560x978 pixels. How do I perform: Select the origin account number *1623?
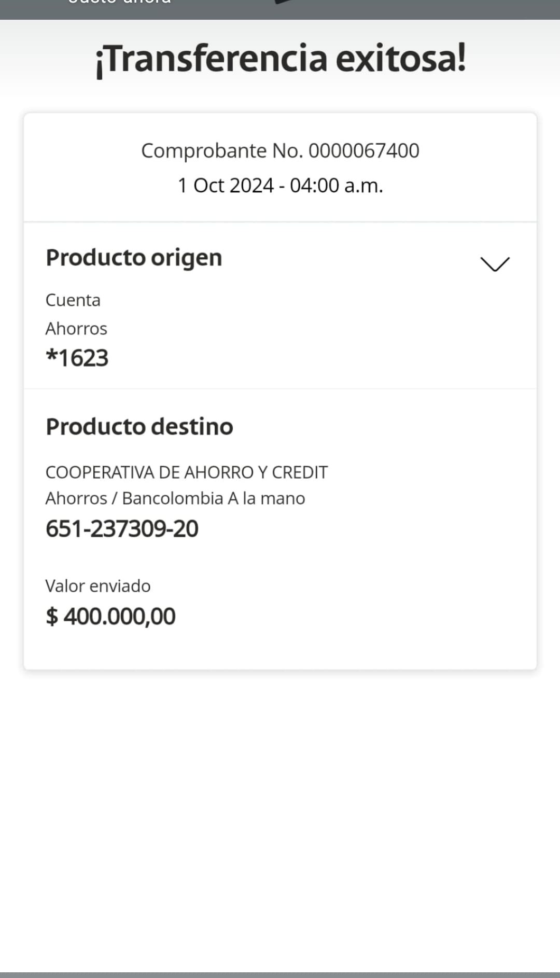77,358
